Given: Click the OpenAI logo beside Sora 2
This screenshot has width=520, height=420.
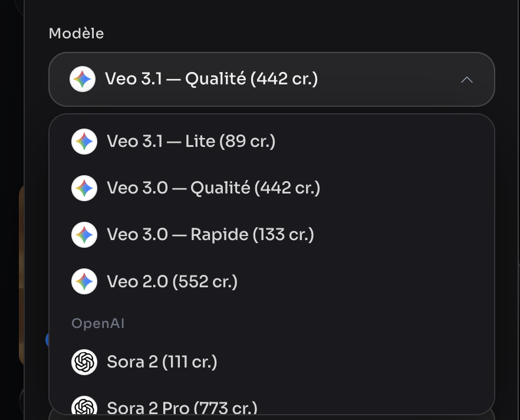Looking at the screenshot, I should (84, 362).
